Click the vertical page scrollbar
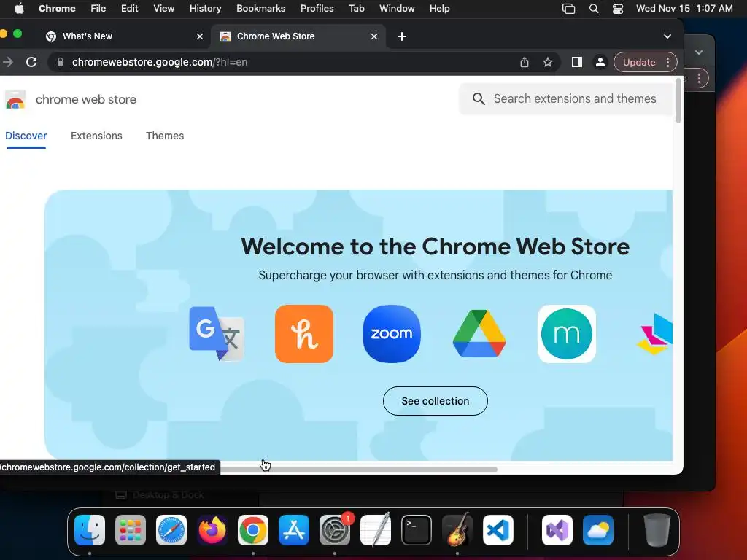 pyautogui.click(x=678, y=101)
